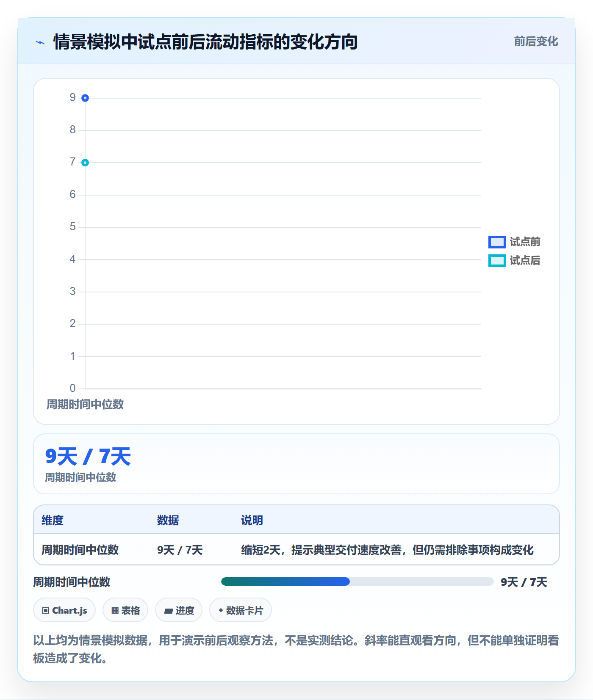Screen dimensions: 593x700
Task: Select the teal data point at 7
Action: point(85,163)
